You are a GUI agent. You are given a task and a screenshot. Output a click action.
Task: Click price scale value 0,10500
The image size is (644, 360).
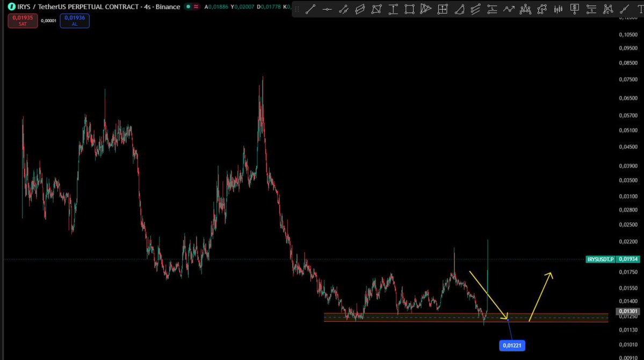pos(628,34)
